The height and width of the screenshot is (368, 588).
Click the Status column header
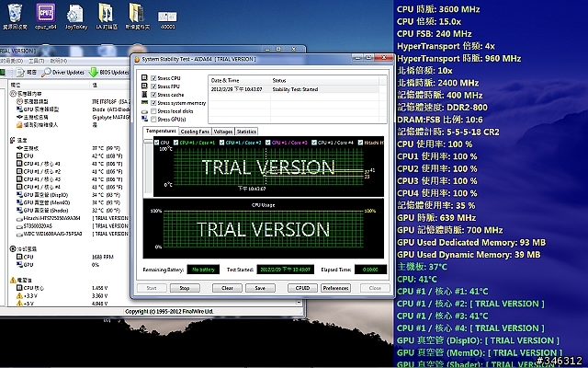[x=324, y=80]
